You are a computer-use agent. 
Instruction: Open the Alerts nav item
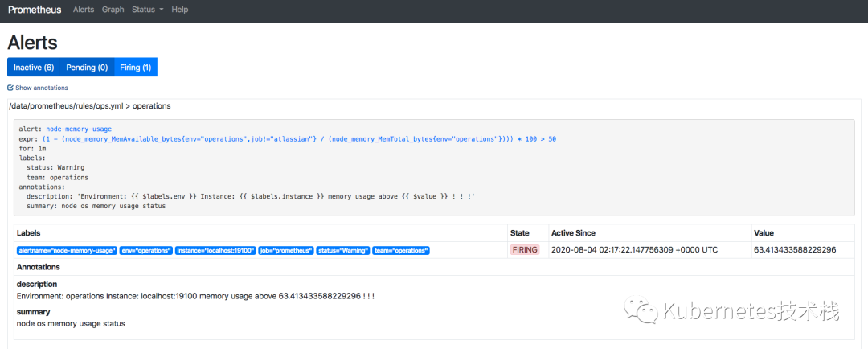(84, 10)
